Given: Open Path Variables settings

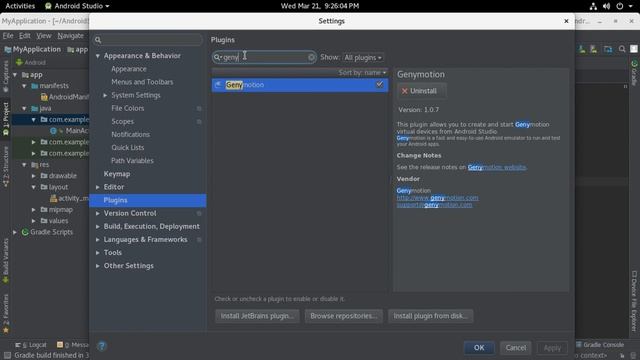Looking at the screenshot, I should (132, 160).
